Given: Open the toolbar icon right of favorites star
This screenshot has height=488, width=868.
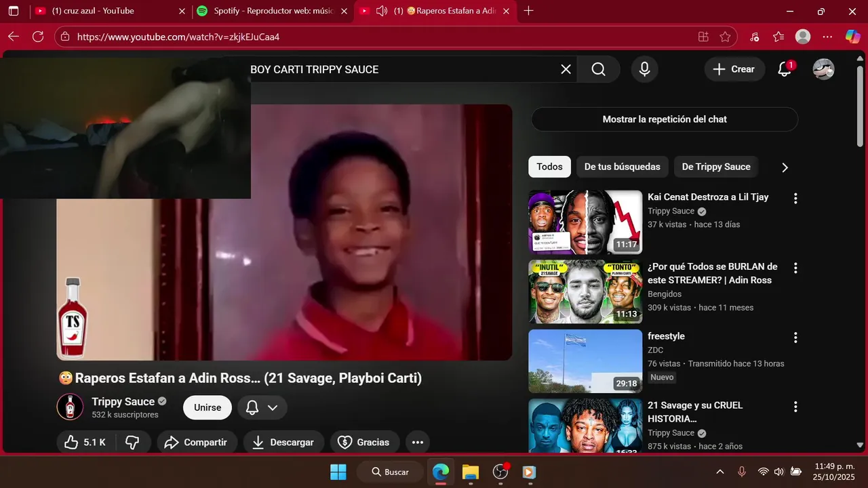Looking at the screenshot, I should pyautogui.click(x=755, y=37).
